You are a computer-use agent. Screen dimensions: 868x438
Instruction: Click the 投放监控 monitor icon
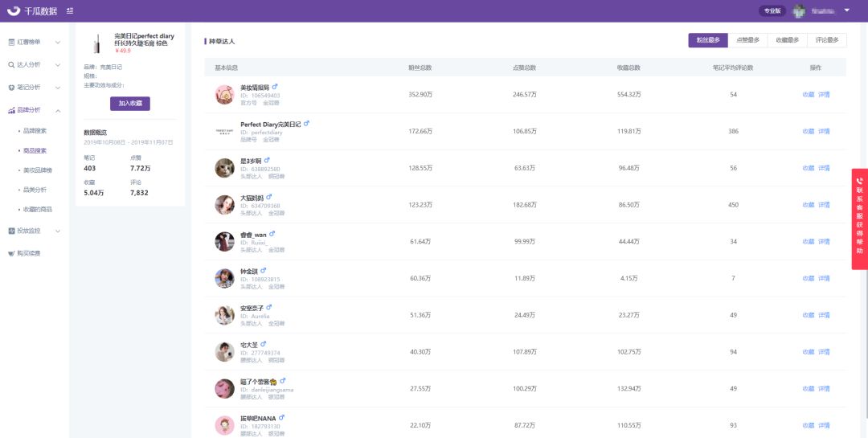(x=11, y=231)
